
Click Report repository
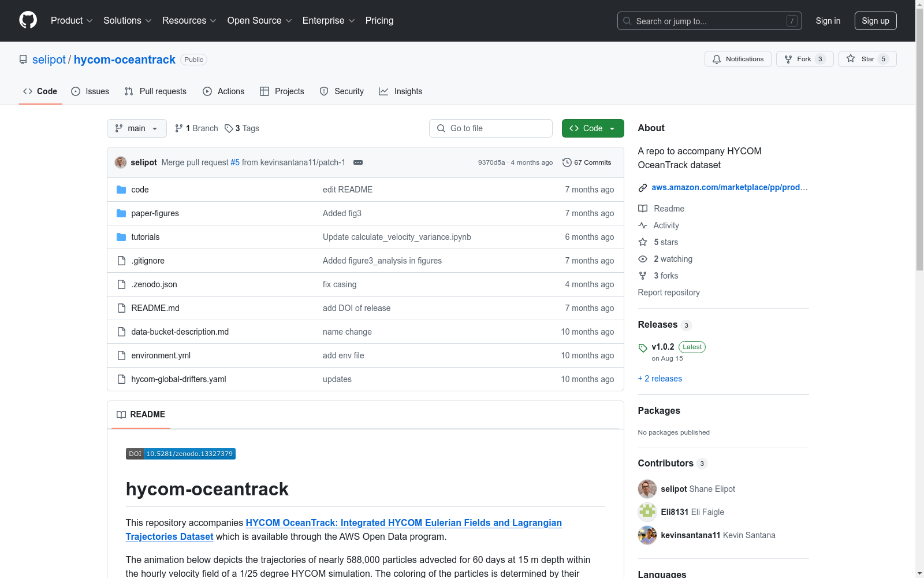669,292
